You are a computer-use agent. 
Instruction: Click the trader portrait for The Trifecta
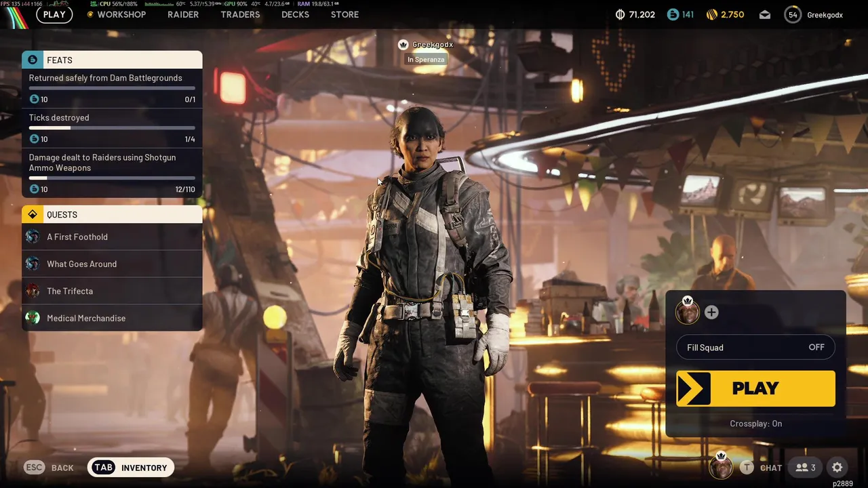coord(33,291)
